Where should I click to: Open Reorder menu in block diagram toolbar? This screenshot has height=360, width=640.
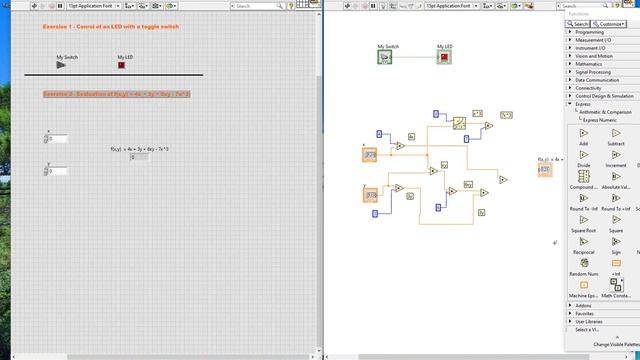pyautogui.click(x=516, y=6)
